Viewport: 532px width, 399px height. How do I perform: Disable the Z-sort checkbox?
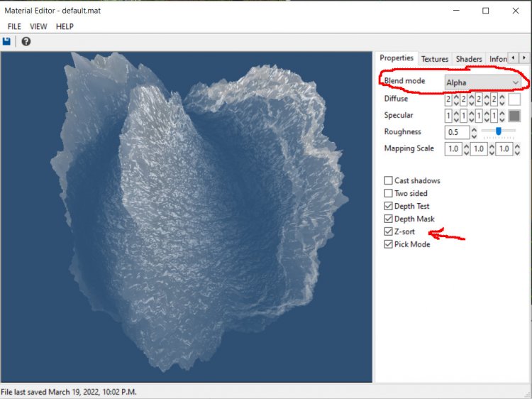click(x=388, y=232)
